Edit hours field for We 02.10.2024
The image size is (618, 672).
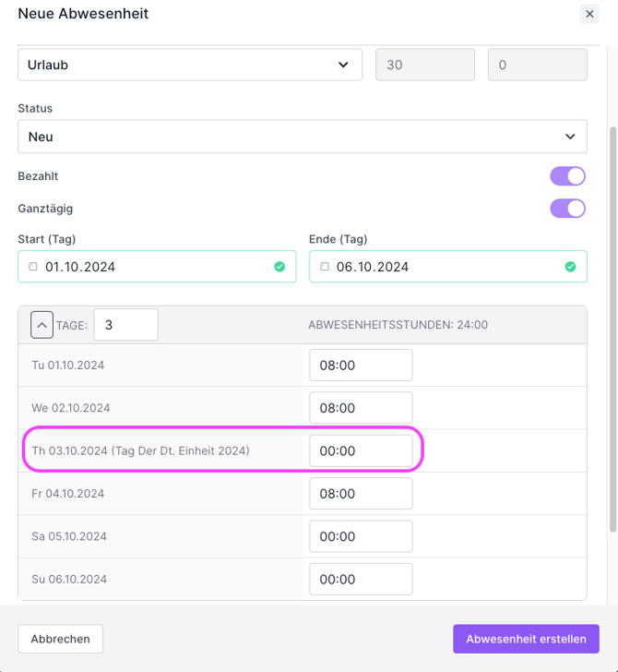(x=361, y=408)
